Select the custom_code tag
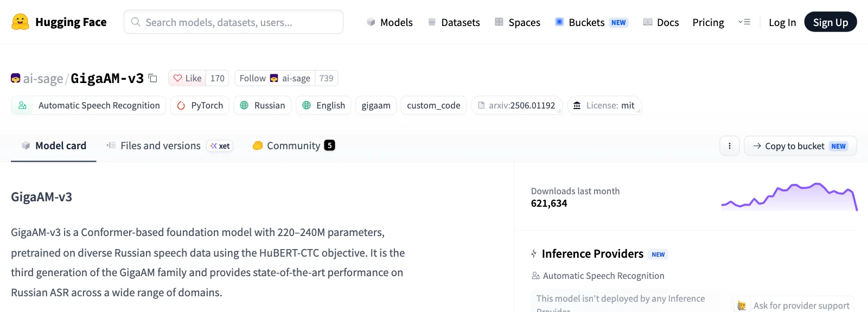 [x=433, y=105]
